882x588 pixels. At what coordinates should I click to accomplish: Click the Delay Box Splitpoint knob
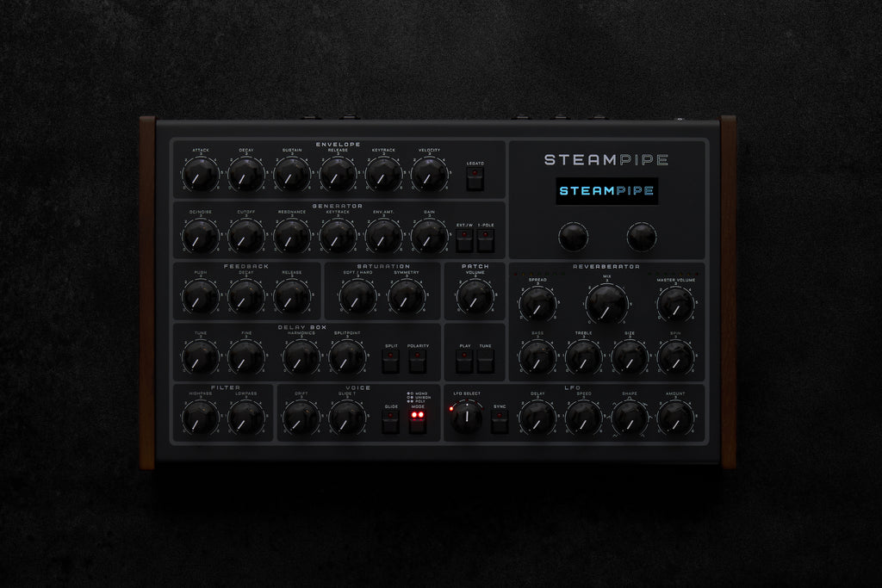pos(347,357)
